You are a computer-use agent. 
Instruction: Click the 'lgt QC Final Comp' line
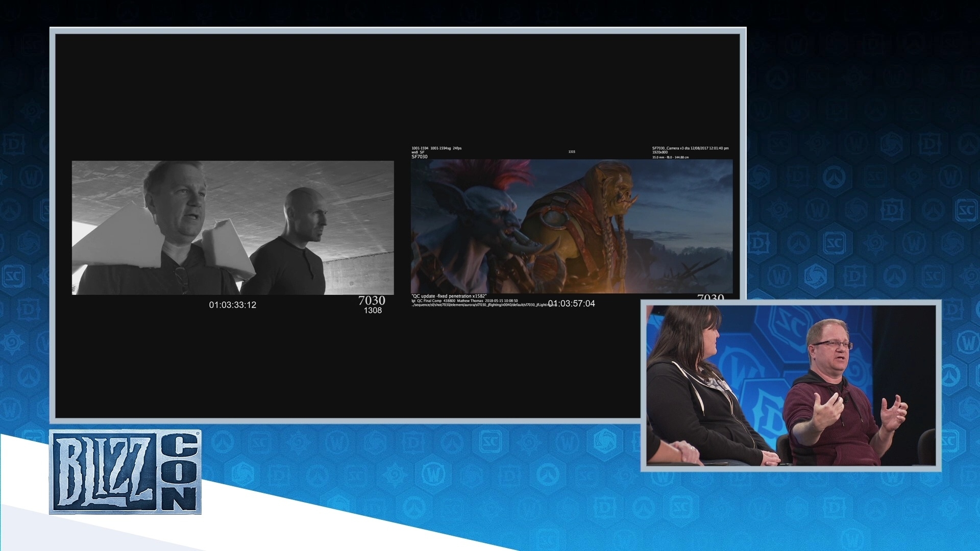[464, 301]
